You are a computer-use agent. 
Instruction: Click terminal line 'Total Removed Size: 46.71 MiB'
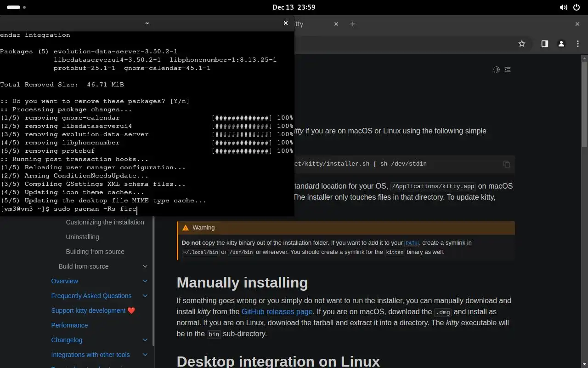pos(62,85)
